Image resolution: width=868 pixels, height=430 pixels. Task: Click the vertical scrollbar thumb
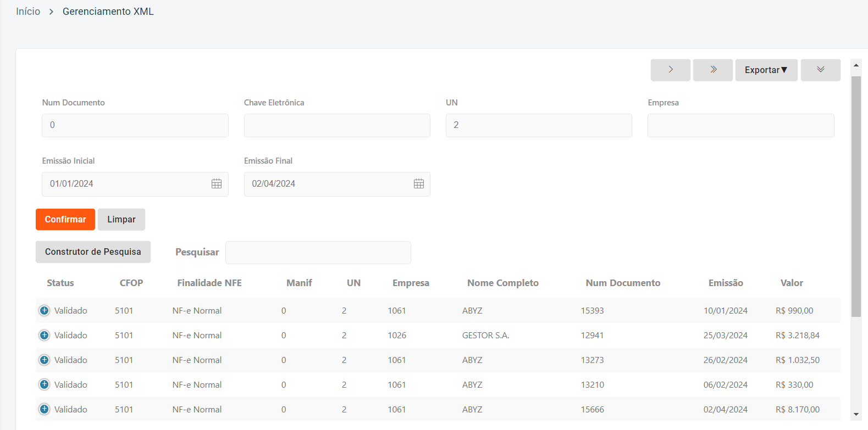point(856,196)
